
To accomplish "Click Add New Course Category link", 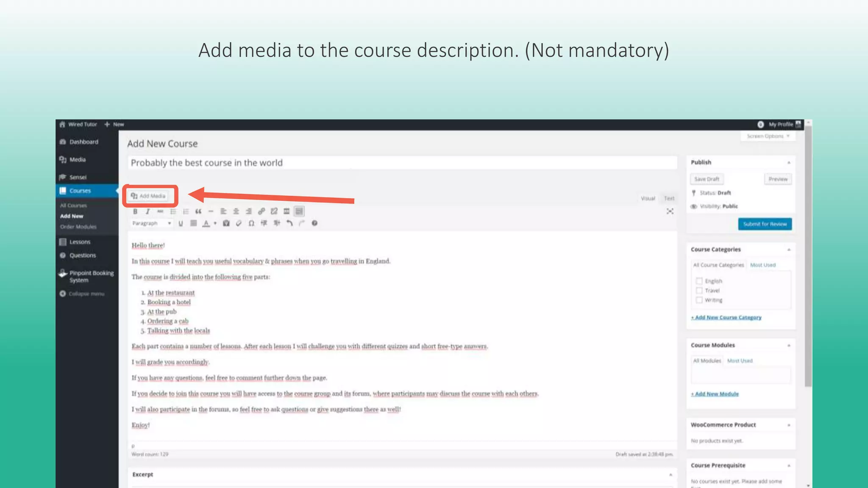I will 726,317.
